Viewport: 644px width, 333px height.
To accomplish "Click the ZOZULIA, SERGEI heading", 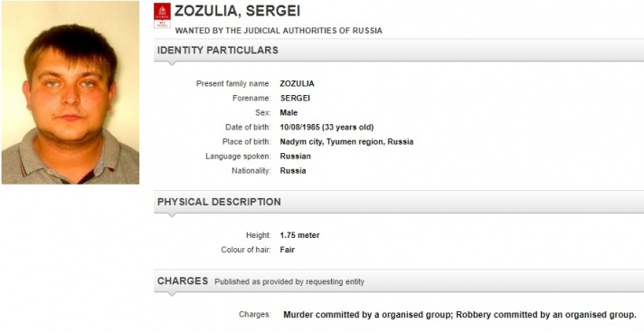I will (237, 11).
